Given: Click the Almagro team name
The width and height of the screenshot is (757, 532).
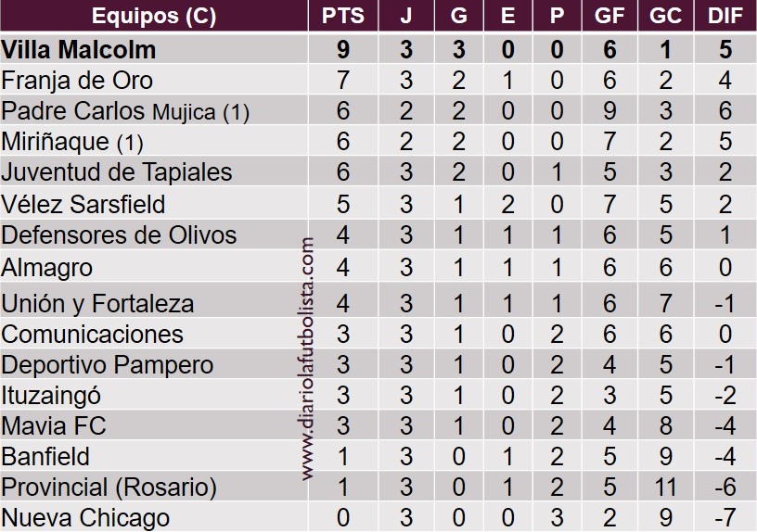Looking at the screenshot, I should pos(47,268).
